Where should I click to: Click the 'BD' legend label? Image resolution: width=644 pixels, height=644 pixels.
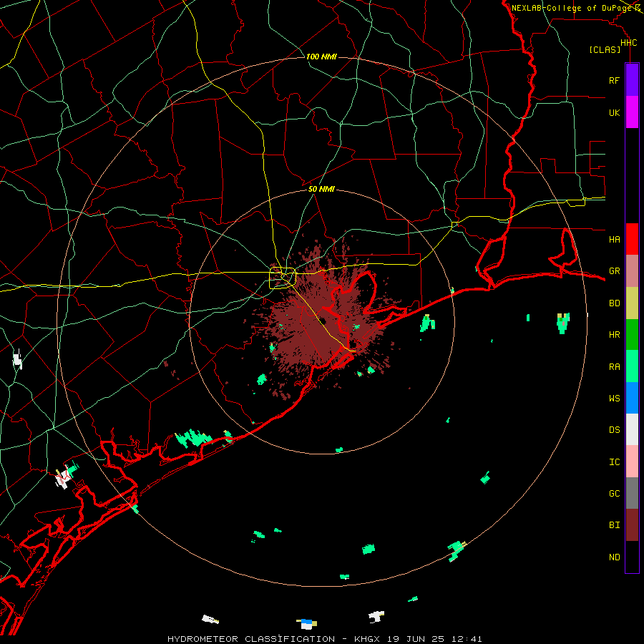pos(615,303)
